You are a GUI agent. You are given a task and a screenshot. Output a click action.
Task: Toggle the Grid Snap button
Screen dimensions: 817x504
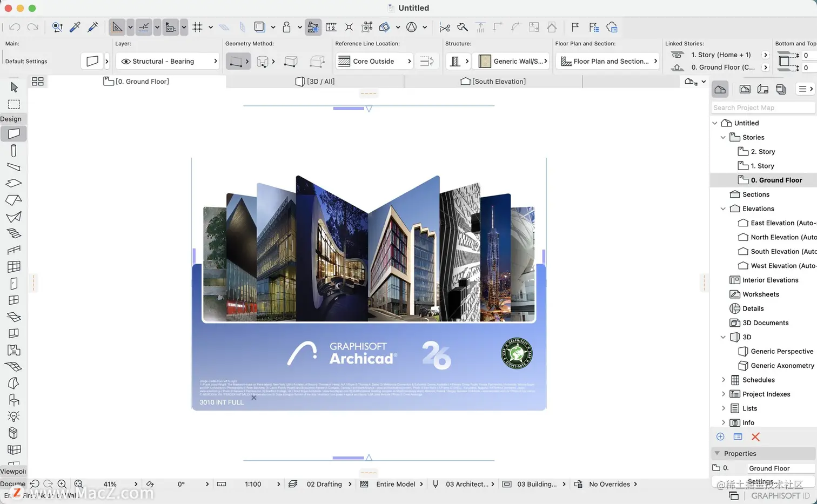pyautogui.click(x=198, y=27)
